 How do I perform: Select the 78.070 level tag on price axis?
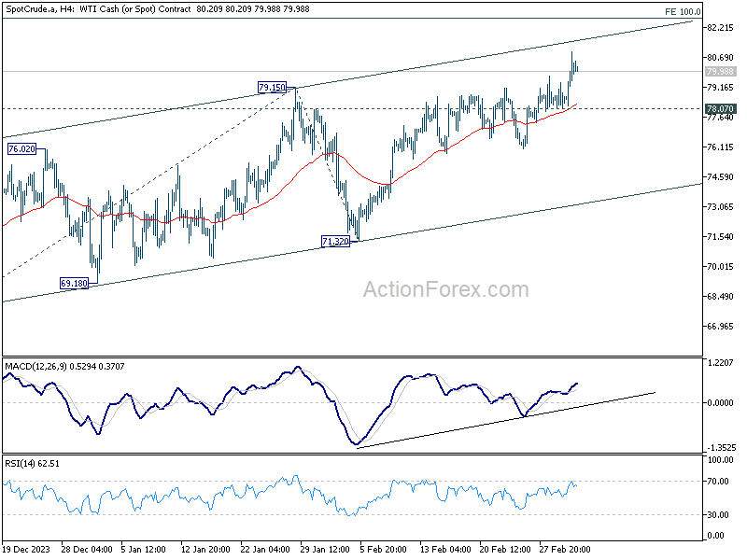[720, 108]
